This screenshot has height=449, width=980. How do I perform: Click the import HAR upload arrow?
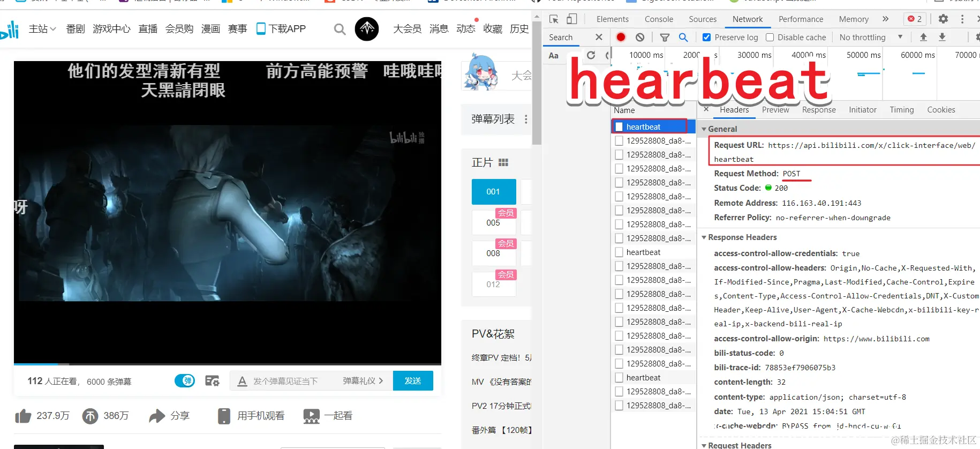[923, 38]
